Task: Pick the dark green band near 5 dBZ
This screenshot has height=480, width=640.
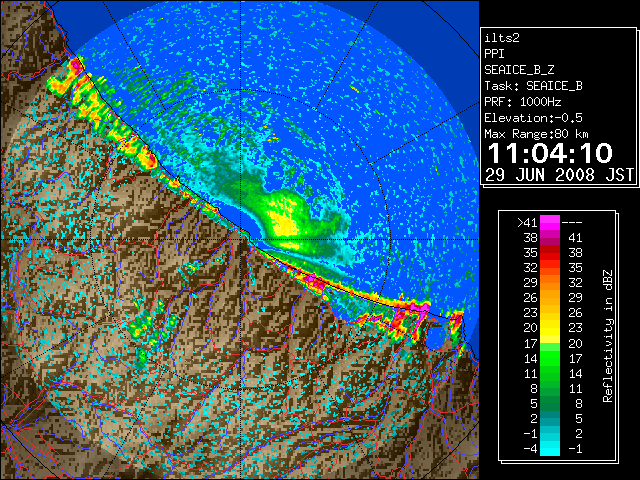Action: 550,404
